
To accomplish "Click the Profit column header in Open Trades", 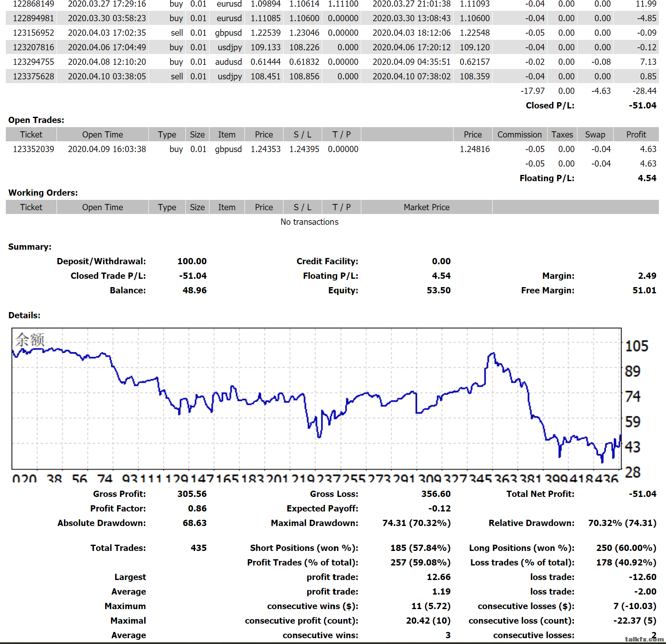I will tap(636, 135).
